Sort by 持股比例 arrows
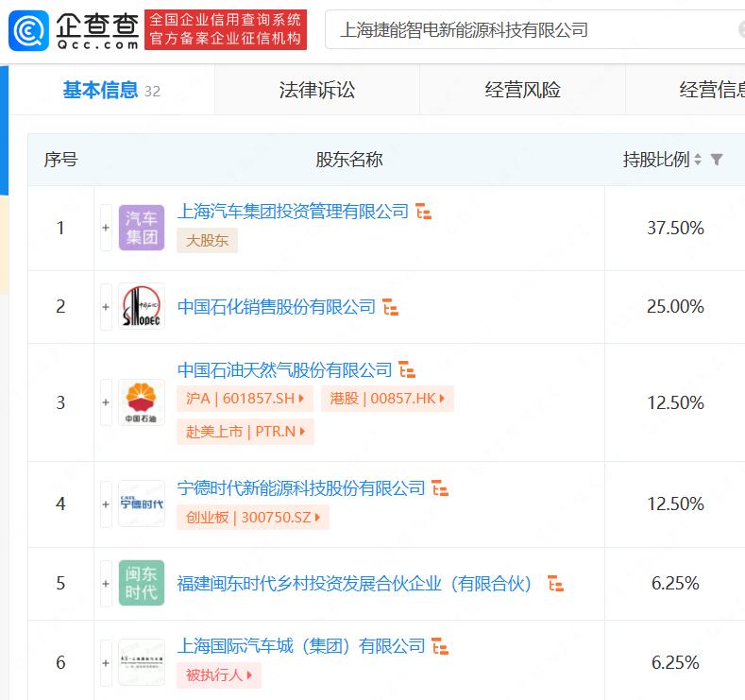745x700 pixels. (x=698, y=160)
